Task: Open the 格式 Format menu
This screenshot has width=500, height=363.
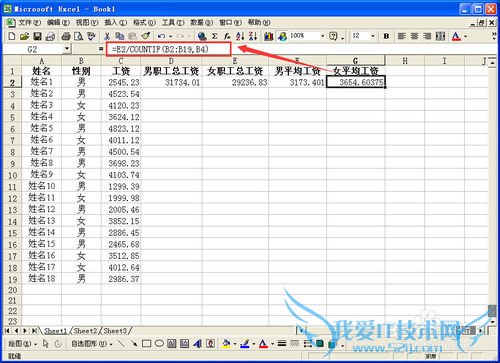Action: coord(144,22)
